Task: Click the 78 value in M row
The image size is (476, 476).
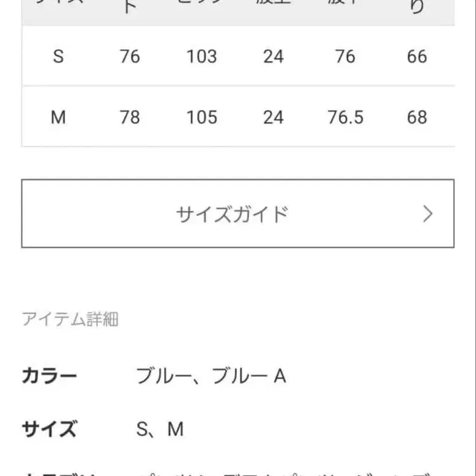Action: [130, 117]
